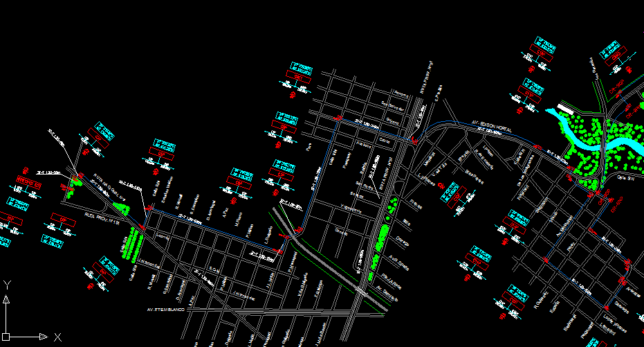Select the RUTA PROV. N°19 road label
This screenshot has width=644, height=347.
(102, 219)
